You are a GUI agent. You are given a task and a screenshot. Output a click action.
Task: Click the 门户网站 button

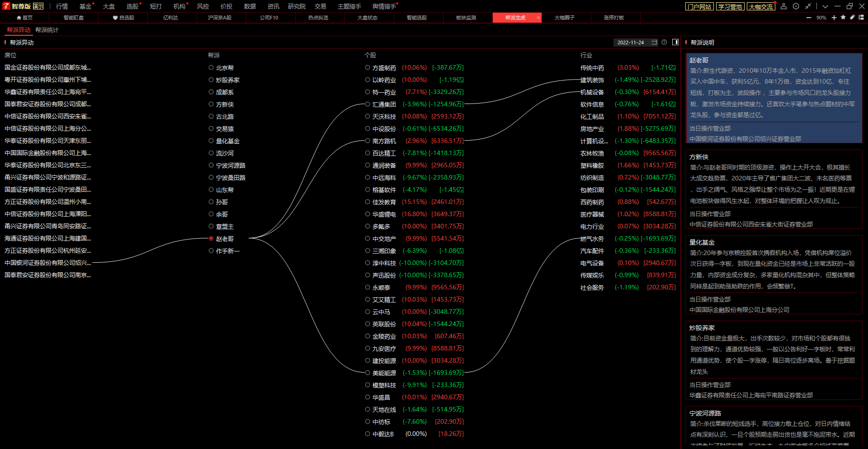click(x=699, y=6)
